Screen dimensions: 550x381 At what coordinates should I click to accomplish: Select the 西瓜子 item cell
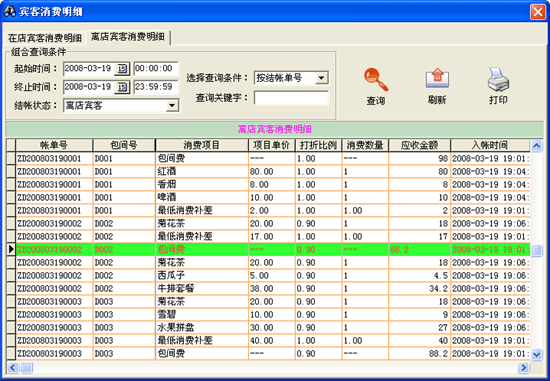202,275
